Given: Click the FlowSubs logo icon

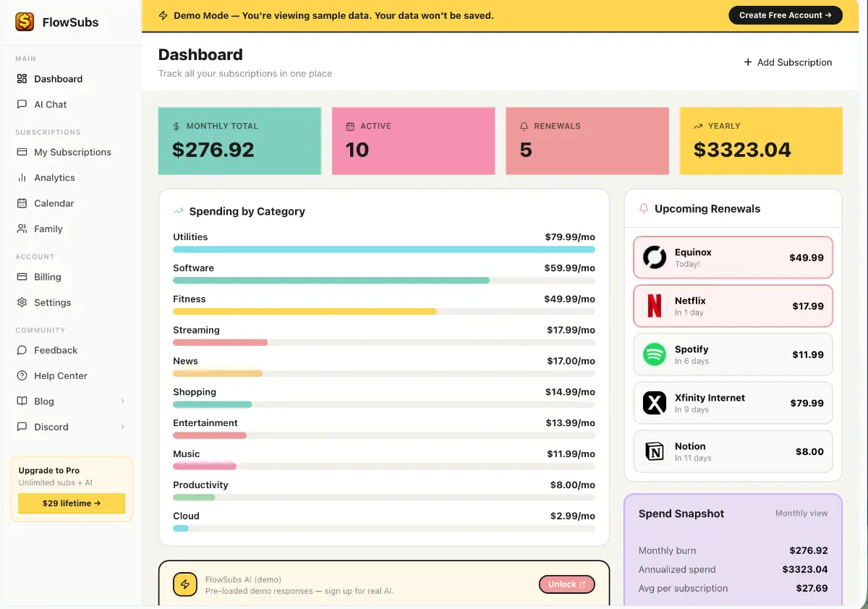Looking at the screenshot, I should click(24, 22).
